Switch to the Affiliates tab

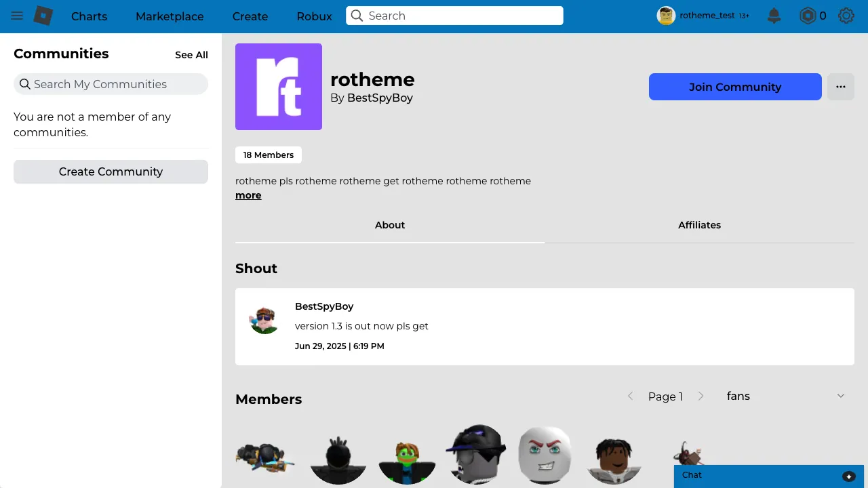tap(699, 225)
